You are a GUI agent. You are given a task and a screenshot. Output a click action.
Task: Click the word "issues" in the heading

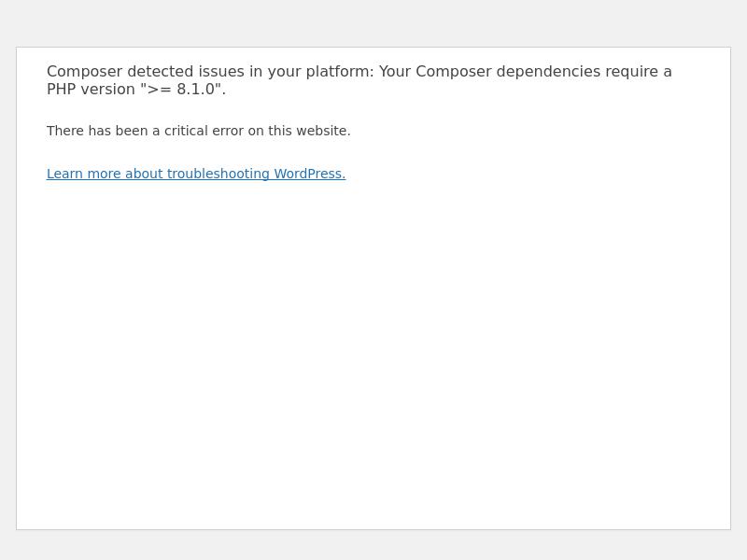pyautogui.click(x=221, y=72)
